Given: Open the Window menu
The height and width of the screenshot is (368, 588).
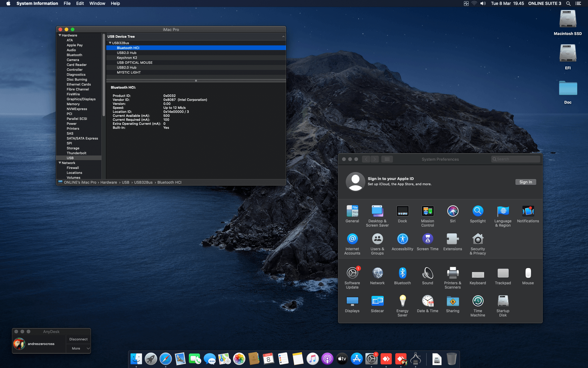Looking at the screenshot, I should pyautogui.click(x=97, y=3).
